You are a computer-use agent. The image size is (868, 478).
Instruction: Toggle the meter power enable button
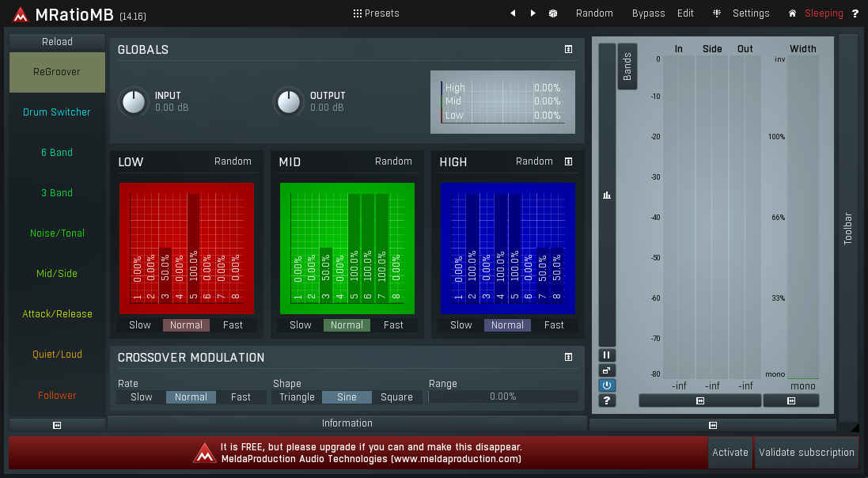click(x=607, y=385)
